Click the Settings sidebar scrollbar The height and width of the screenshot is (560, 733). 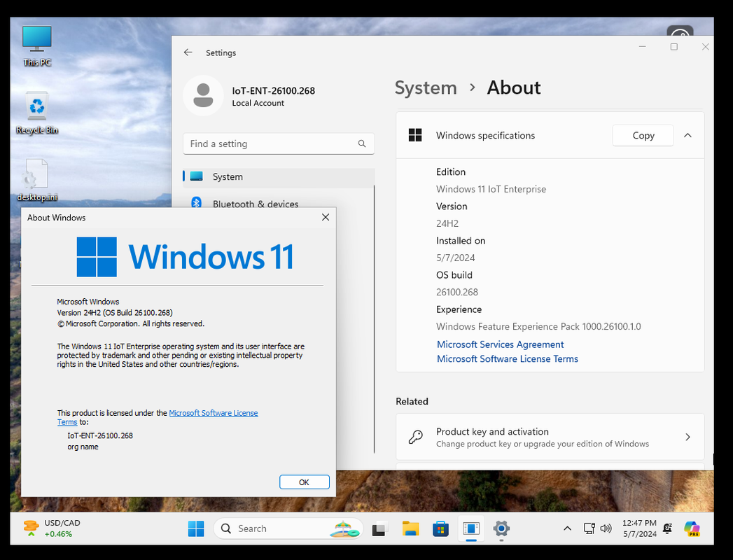375,320
